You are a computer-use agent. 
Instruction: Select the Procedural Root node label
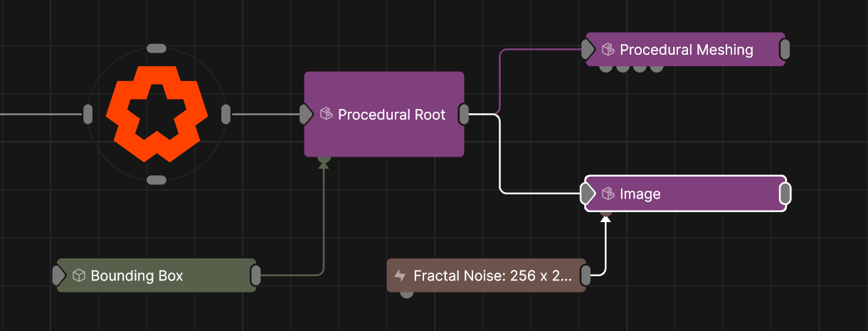click(391, 115)
